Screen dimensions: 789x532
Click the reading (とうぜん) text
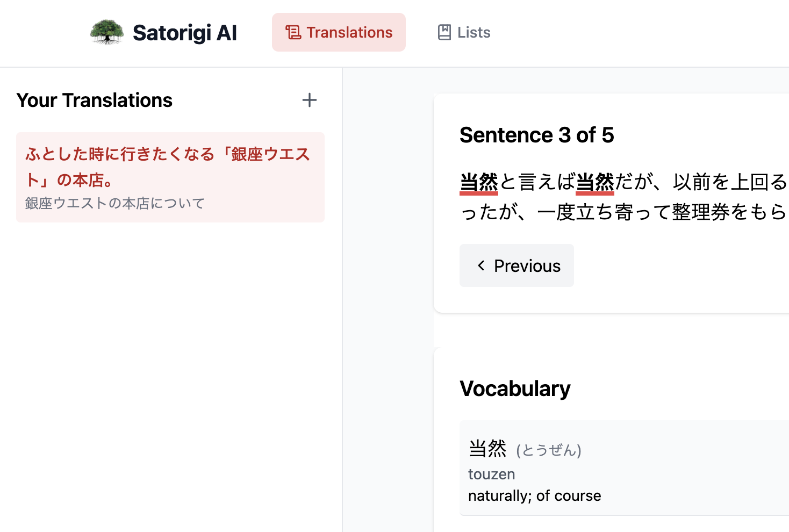[x=549, y=450]
